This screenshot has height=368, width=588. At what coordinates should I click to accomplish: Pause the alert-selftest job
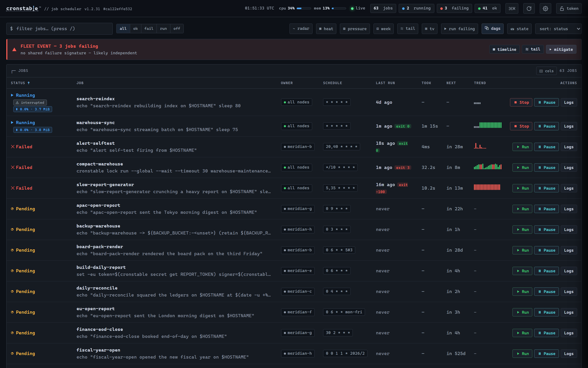point(547,147)
